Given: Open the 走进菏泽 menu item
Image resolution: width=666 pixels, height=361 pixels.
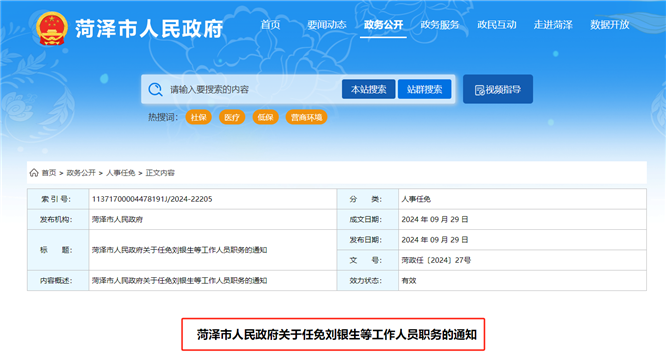Looking at the screenshot, I should coord(553,25).
